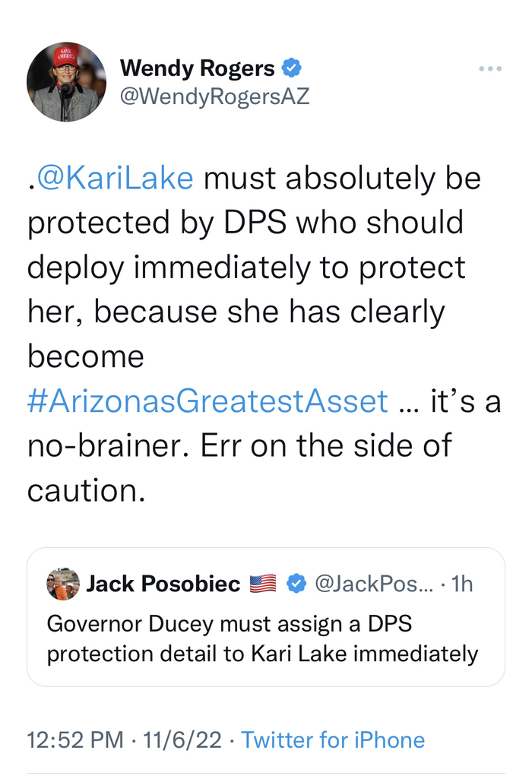Open the three-dot more options menu
The height and width of the screenshot is (776, 532).
pyautogui.click(x=490, y=69)
